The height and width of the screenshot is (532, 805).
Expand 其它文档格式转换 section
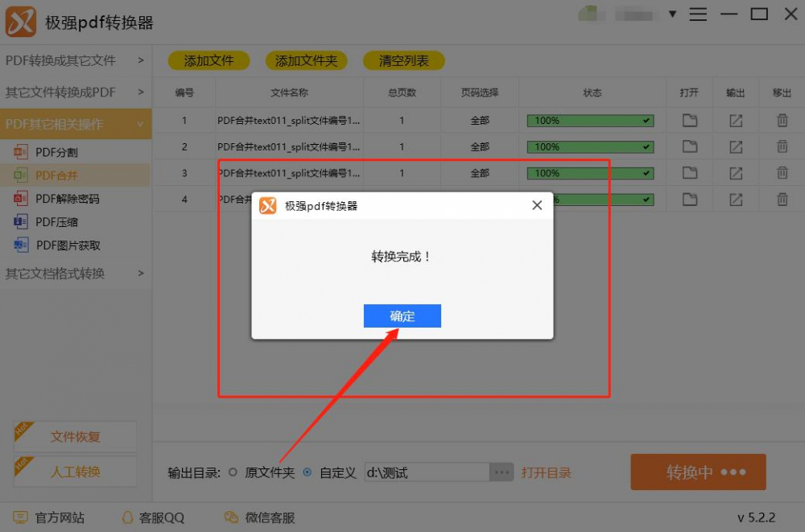(x=76, y=273)
